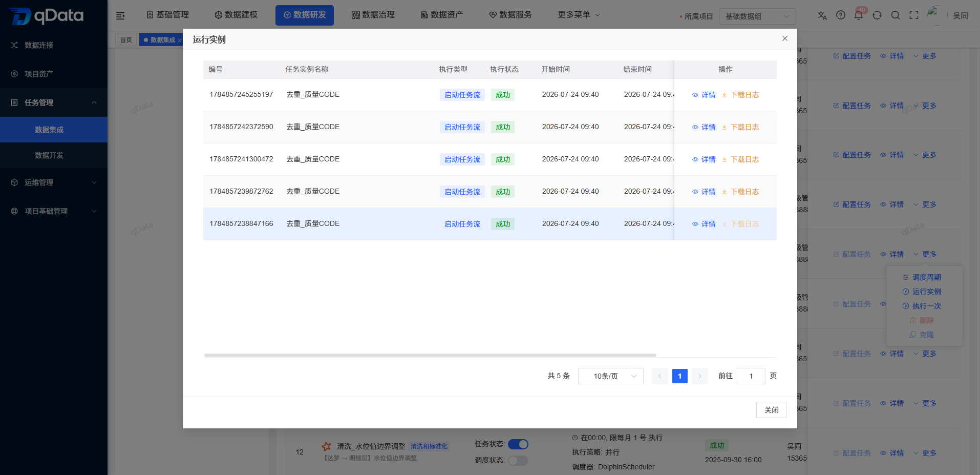Open language translation icon in header

click(822, 15)
